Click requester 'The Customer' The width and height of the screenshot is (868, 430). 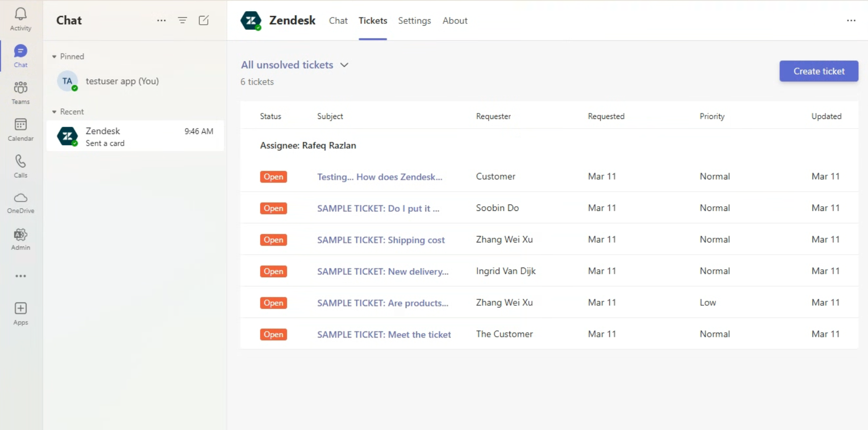tap(504, 334)
